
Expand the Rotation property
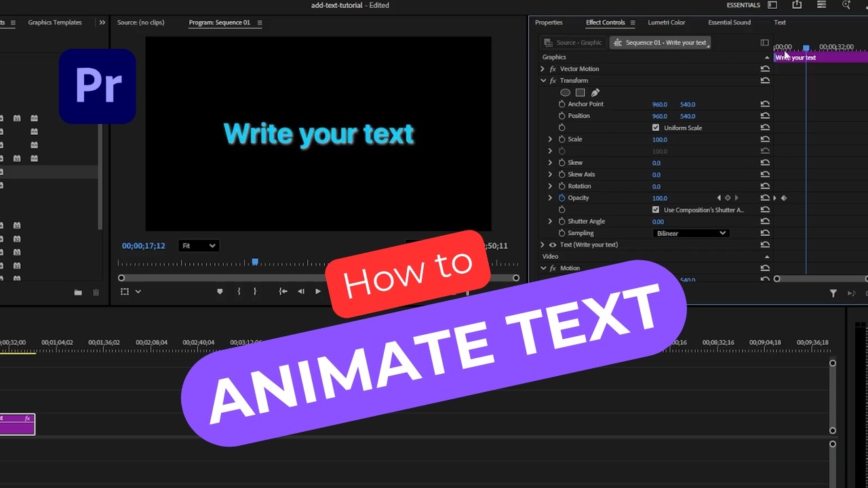coord(550,186)
